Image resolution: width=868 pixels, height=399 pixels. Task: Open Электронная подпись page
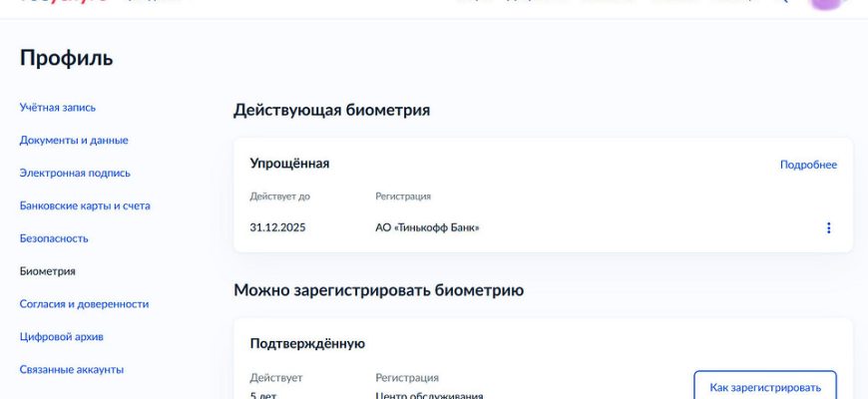pos(75,174)
